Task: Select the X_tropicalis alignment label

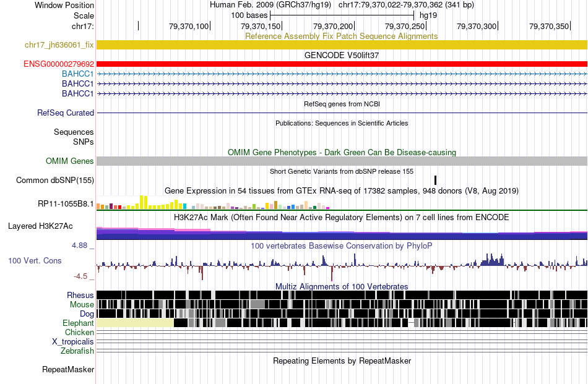Action: [x=73, y=342]
